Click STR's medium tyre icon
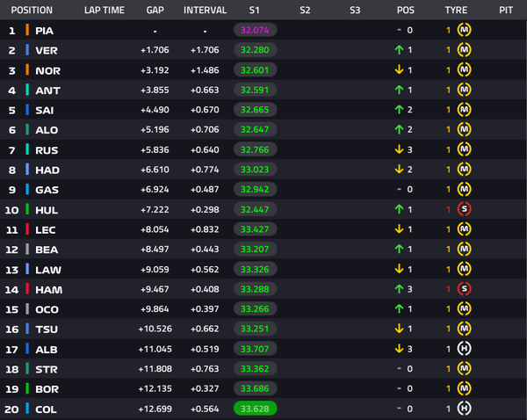Image resolution: width=527 pixels, height=420 pixels. coord(464,368)
